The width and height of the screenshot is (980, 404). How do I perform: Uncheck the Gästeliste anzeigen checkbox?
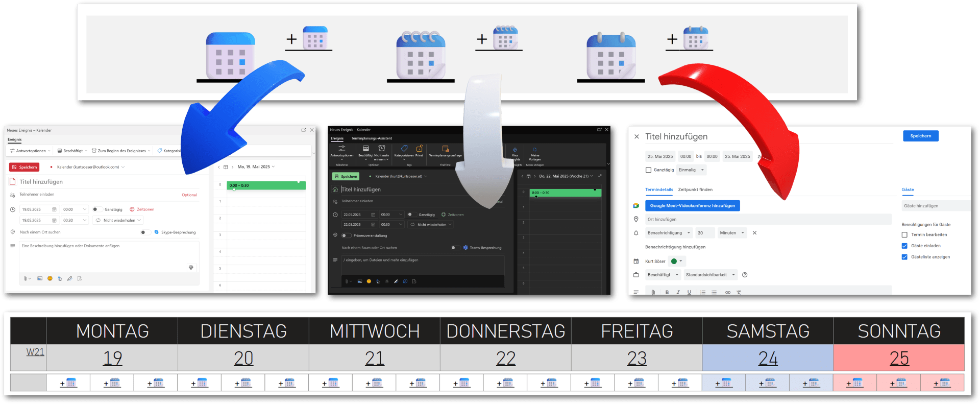tap(904, 257)
